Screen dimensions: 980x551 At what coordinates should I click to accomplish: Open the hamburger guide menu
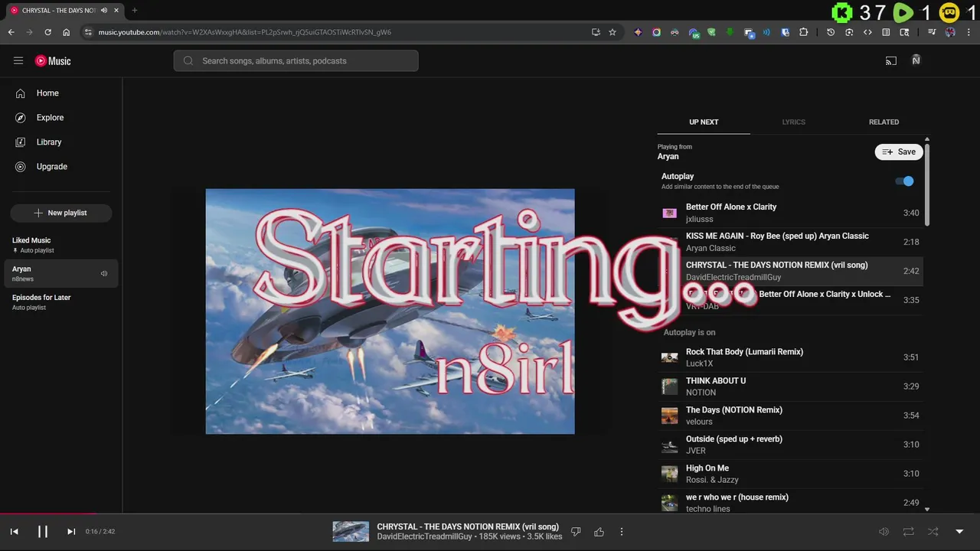pos(18,60)
